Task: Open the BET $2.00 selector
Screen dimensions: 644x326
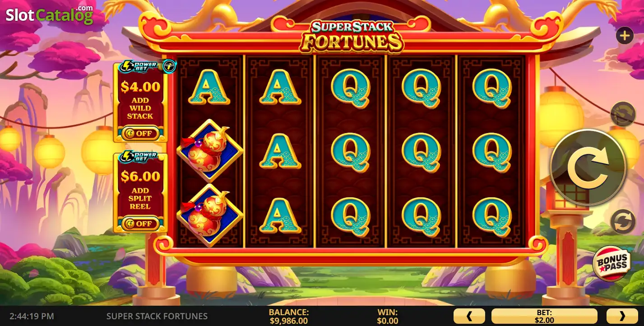Action: click(544, 316)
